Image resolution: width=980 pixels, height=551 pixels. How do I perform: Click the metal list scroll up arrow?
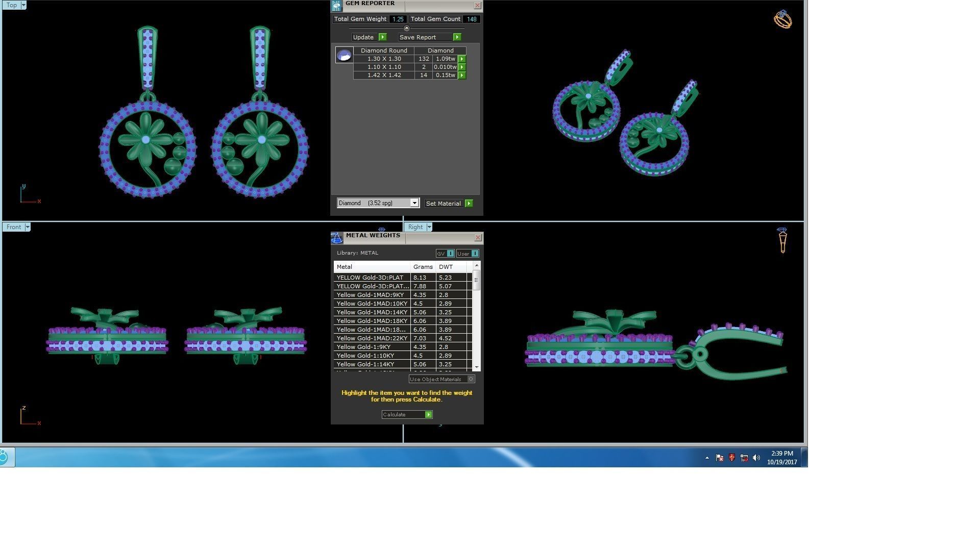pyautogui.click(x=477, y=265)
